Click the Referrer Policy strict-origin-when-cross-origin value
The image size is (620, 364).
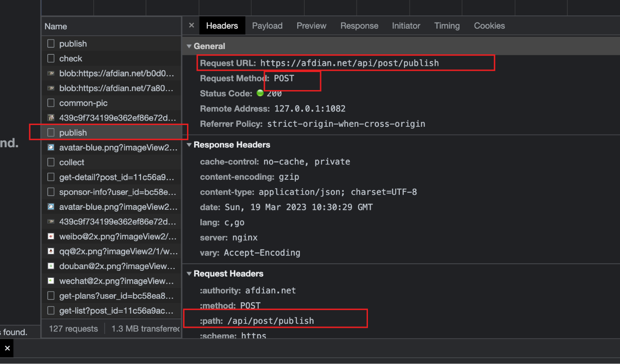pyautogui.click(x=346, y=124)
